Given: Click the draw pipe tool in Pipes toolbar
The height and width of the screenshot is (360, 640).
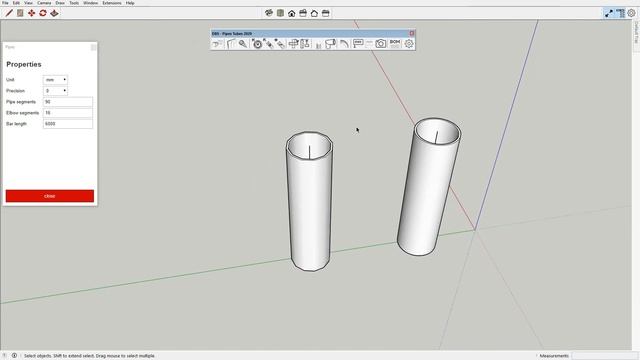Looking at the screenshot, I should tap(218, 43).
